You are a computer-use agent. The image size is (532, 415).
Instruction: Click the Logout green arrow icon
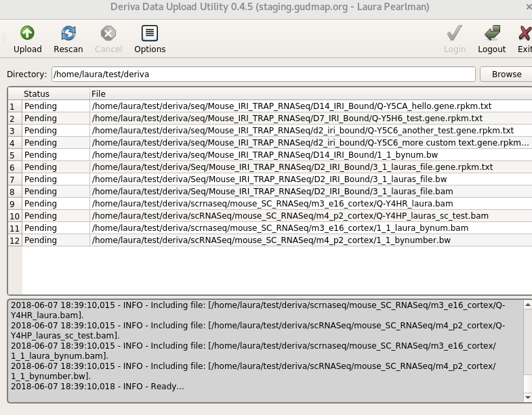(x=492, y=33)
